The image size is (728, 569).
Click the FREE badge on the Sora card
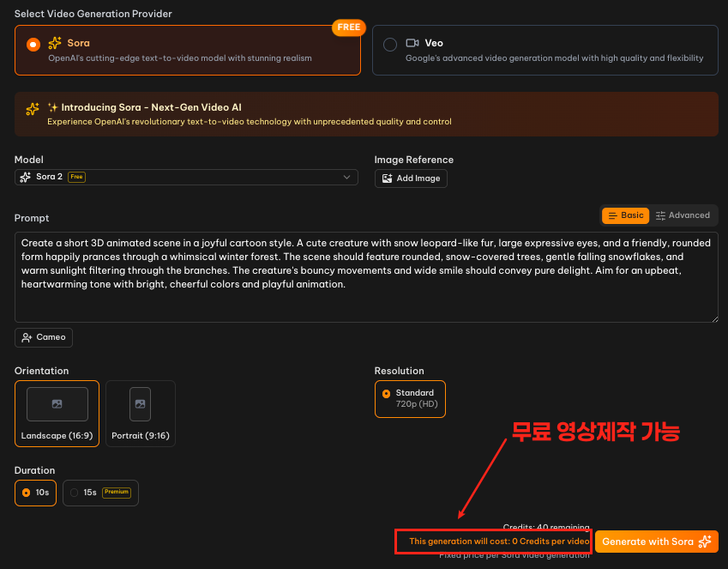point(349,27)
